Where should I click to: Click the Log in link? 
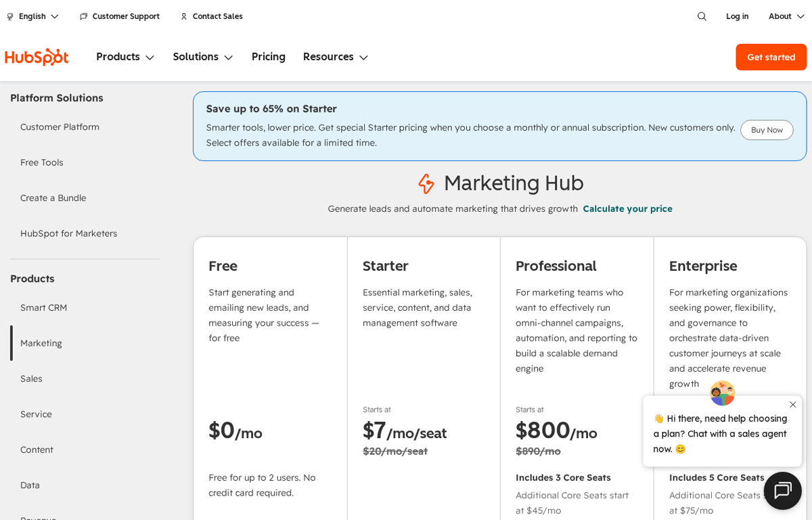(x=738, y=16)
